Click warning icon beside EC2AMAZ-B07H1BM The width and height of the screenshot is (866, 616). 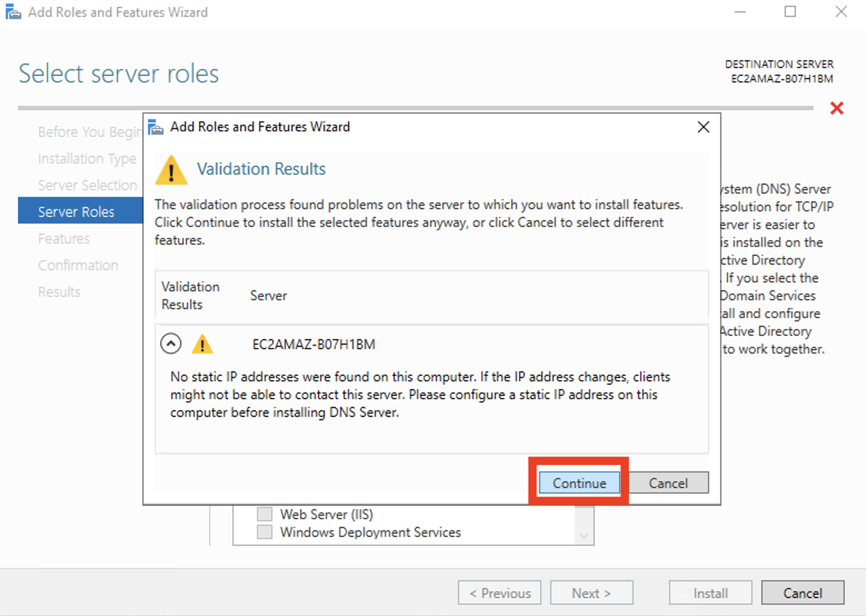(x=202, y=344)
